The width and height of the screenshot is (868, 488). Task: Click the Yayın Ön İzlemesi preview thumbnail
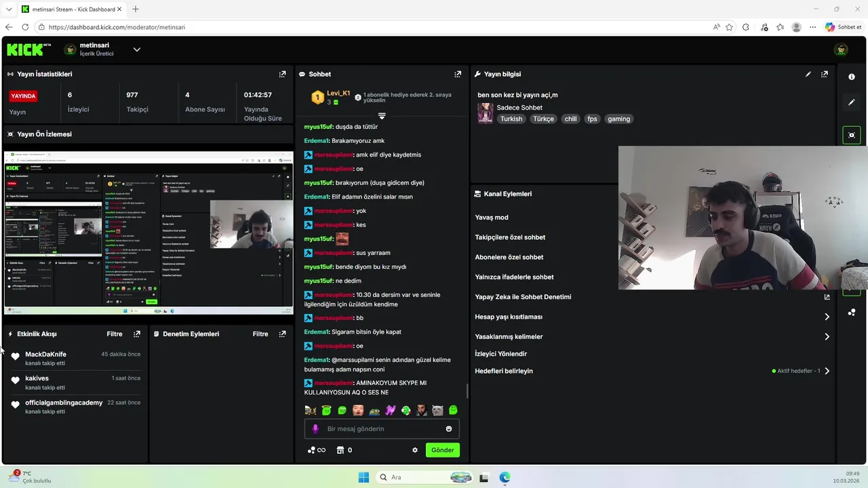click(x=149, y=233)
